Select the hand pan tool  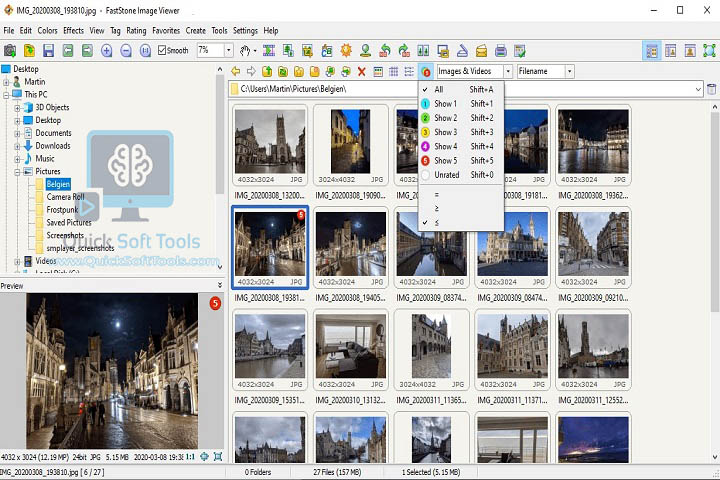tap(245, 50)
